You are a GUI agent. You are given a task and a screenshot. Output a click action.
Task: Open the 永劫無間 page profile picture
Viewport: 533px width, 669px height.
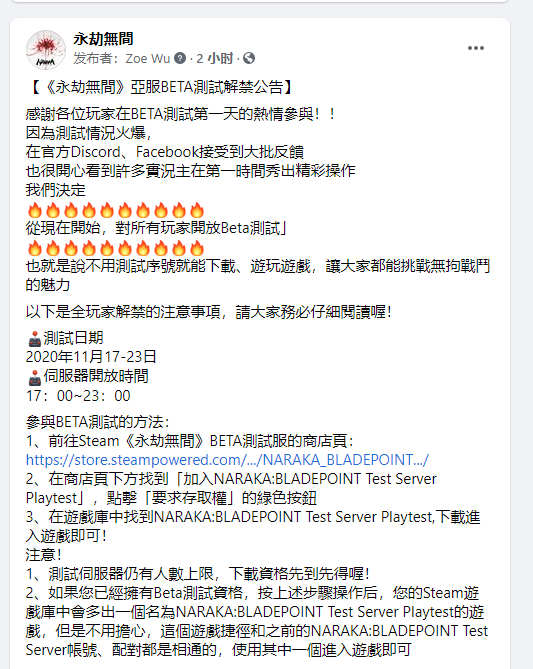46,49
